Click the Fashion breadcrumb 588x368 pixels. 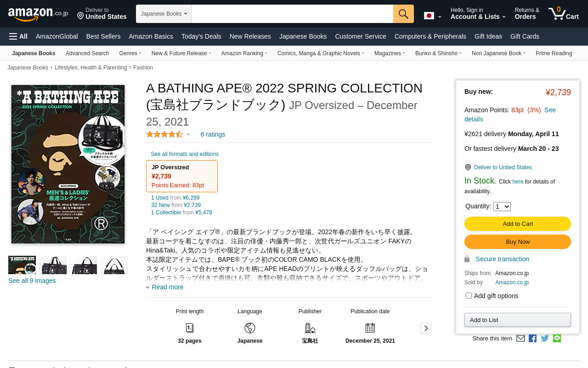click(143, 68)
